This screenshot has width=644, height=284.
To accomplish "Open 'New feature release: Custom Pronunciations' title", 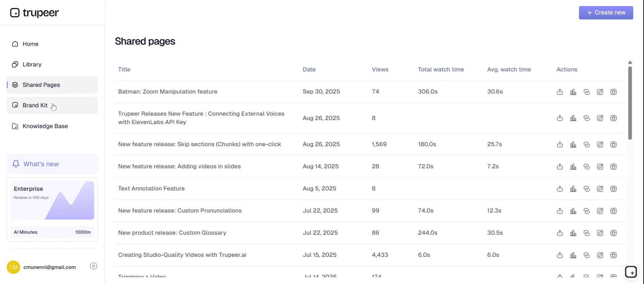I will 180,211.
